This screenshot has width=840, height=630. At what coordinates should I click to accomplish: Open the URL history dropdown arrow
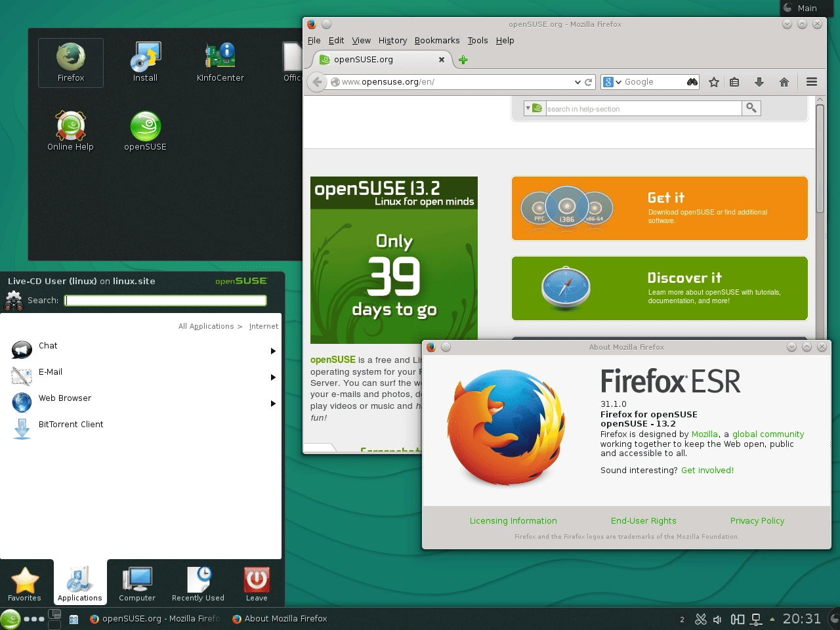point(577,82)
